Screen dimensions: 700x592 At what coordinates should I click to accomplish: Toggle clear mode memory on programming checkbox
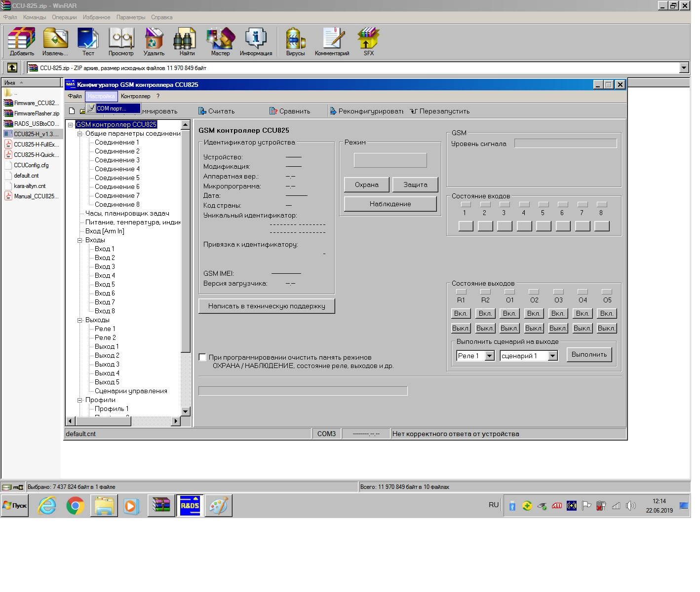202,357
